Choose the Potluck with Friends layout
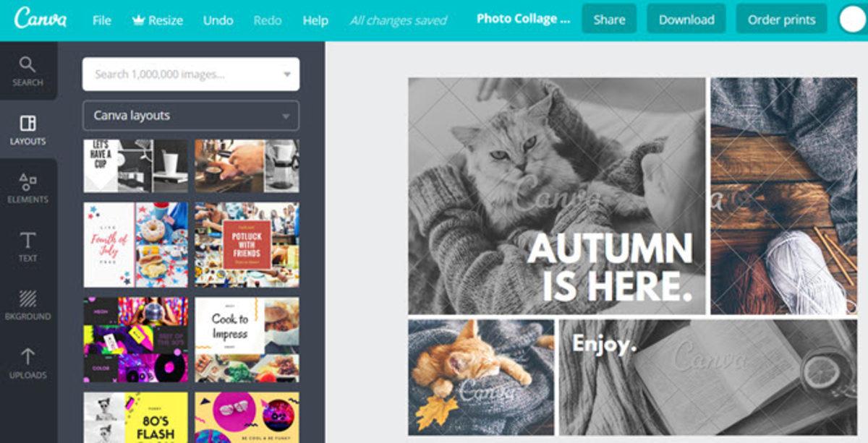Viewport: 868px width, 443px height. click(247, 244)
